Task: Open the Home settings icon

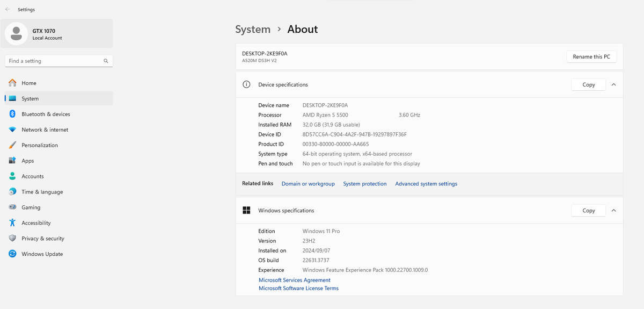Action: [x=12, y=83]
